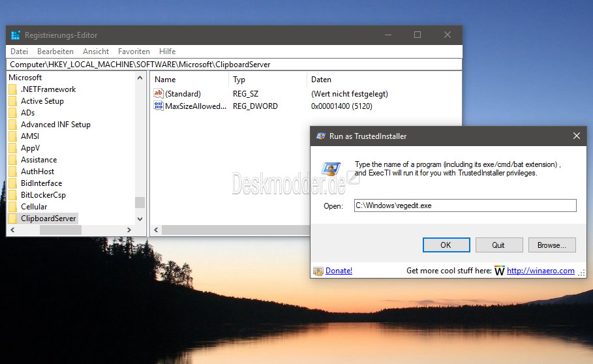Image resolution: width=593 pixels, height=364 pixels.
Task: Confirm with the OK button
Action: click(446, 245)
